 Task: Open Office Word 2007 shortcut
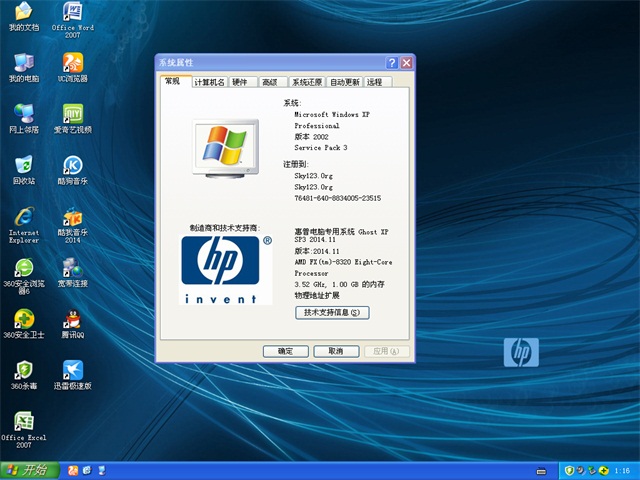(x=72, y=14)
